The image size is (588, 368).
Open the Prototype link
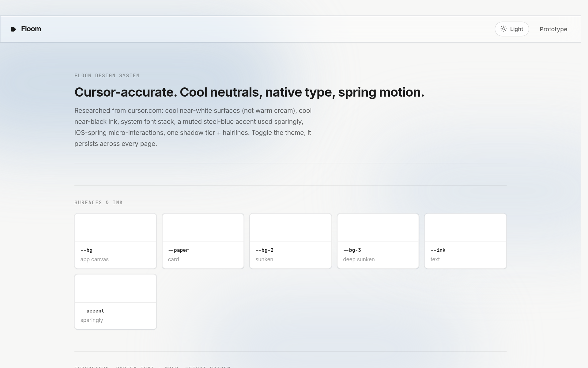[553, 29]
